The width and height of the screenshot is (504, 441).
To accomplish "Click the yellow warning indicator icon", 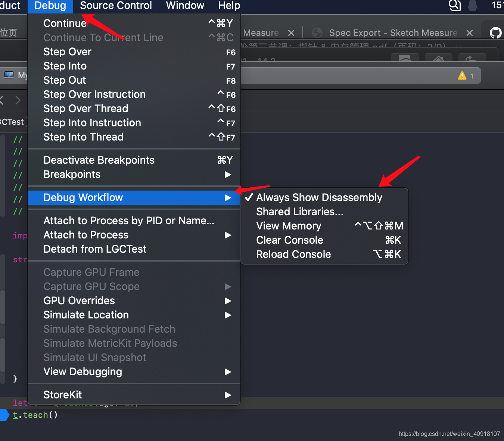I will 462,76.
